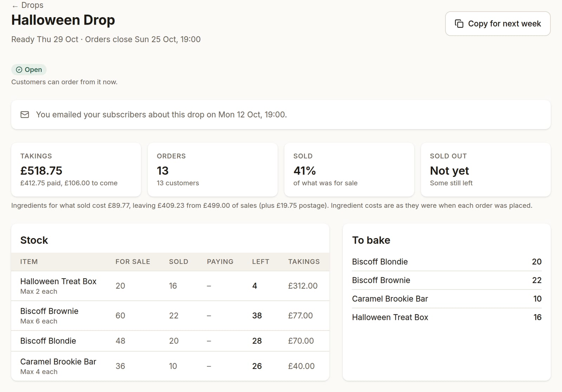Click the copy icon in the Copy button
This screenshot has height=392, width=562.
click(459, 24)
